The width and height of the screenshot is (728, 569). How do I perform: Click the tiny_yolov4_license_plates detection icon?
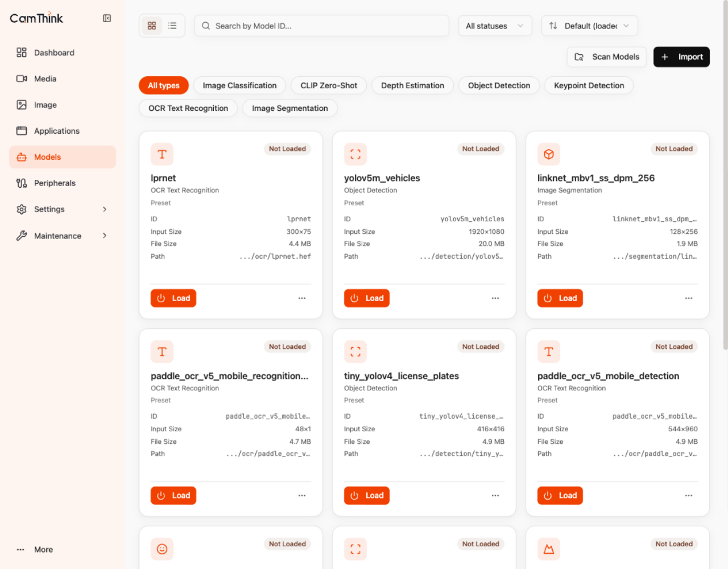355,352
